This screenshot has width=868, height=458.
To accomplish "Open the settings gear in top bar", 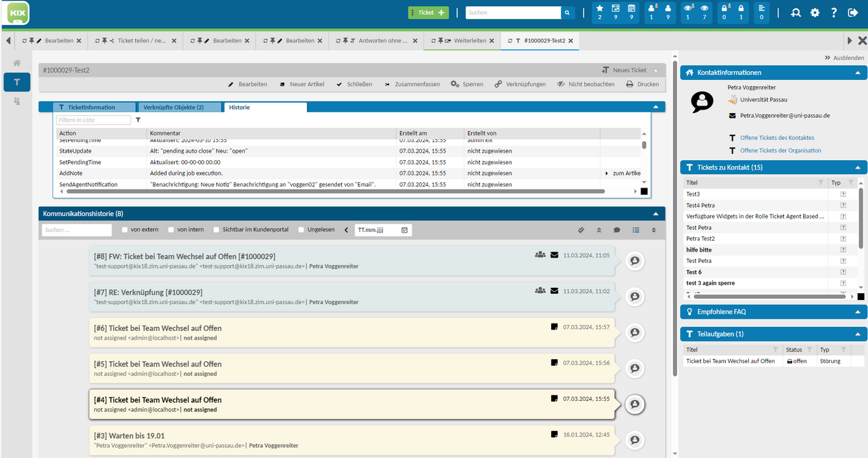I will coord(815,12).
